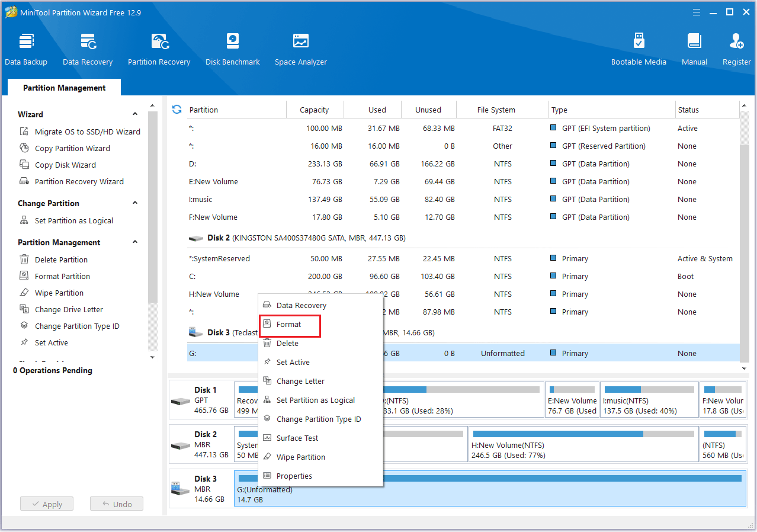757x532 pixels.
Task: Sort by Capacity column header
Action: tap(315, 110)
